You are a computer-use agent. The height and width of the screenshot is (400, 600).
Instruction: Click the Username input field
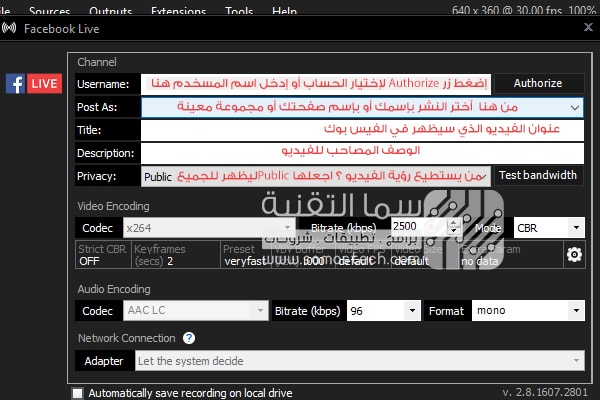pos(316,84)
